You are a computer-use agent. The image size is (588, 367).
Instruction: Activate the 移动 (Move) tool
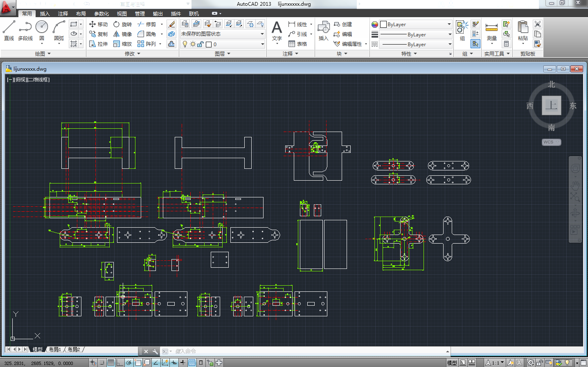98,24
